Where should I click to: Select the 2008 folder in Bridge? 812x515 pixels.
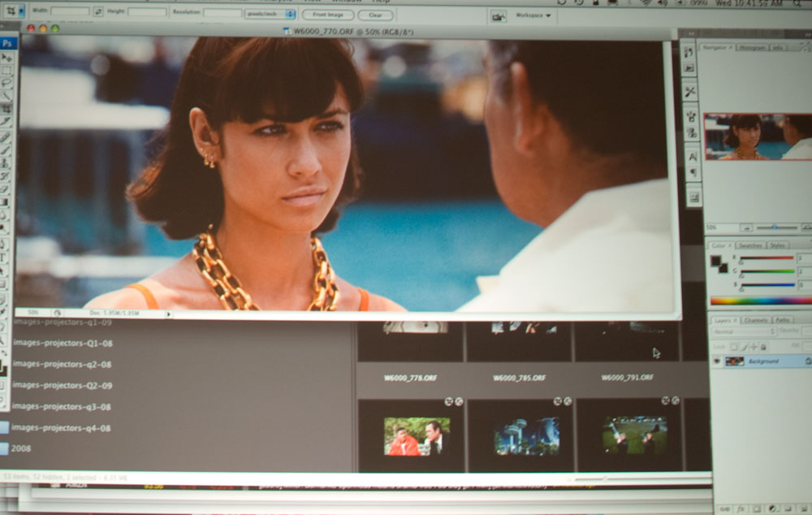coord(21,448)
